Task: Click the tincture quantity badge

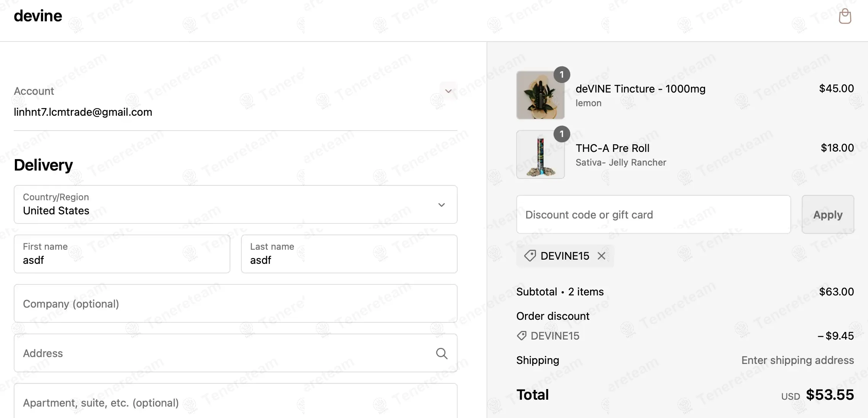Action: pos(562,75)
